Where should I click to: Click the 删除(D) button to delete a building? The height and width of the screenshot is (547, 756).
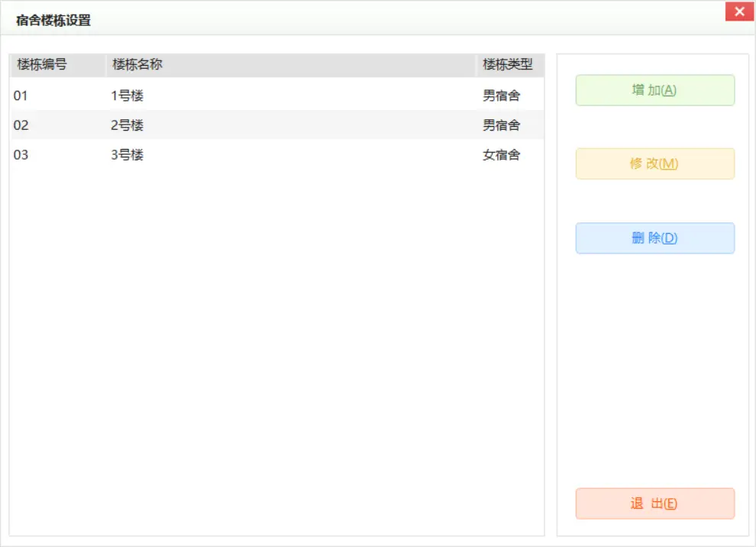click(x=654, y=238)
